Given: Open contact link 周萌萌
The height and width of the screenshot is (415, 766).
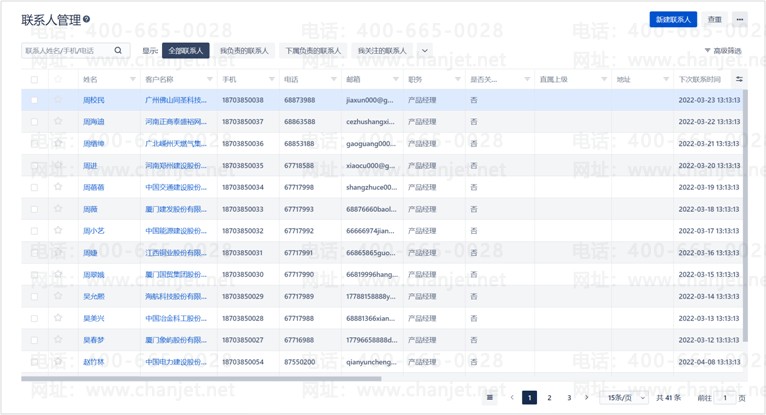Looking at the screenshot, I should tap(93, 187).
